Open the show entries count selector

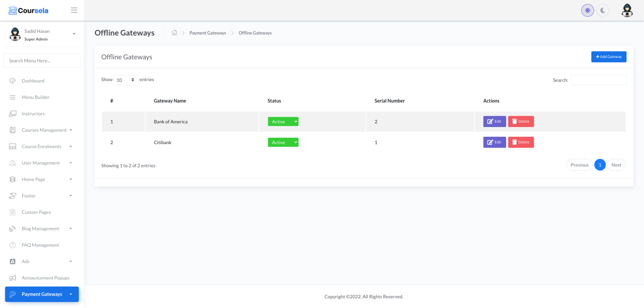[x=126, y=80]
